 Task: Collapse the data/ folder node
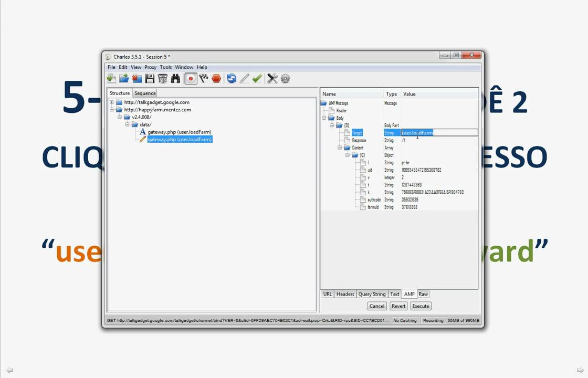click(128, 124)
